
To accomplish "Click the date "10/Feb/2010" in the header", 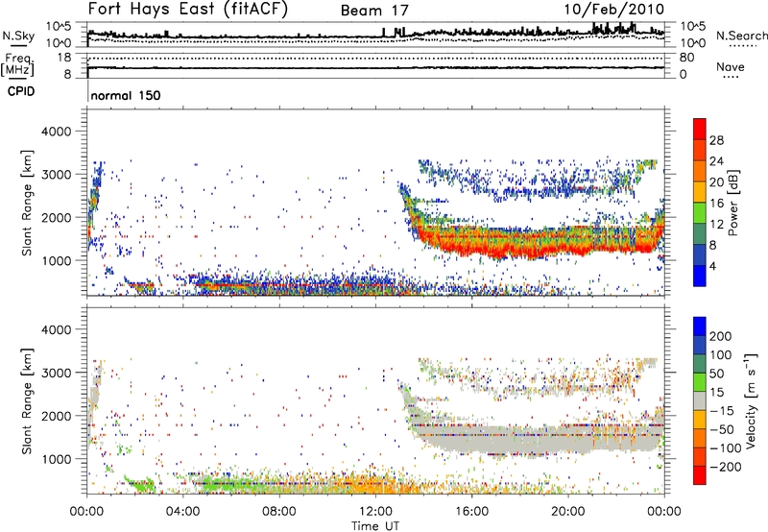I will point(614,9).
